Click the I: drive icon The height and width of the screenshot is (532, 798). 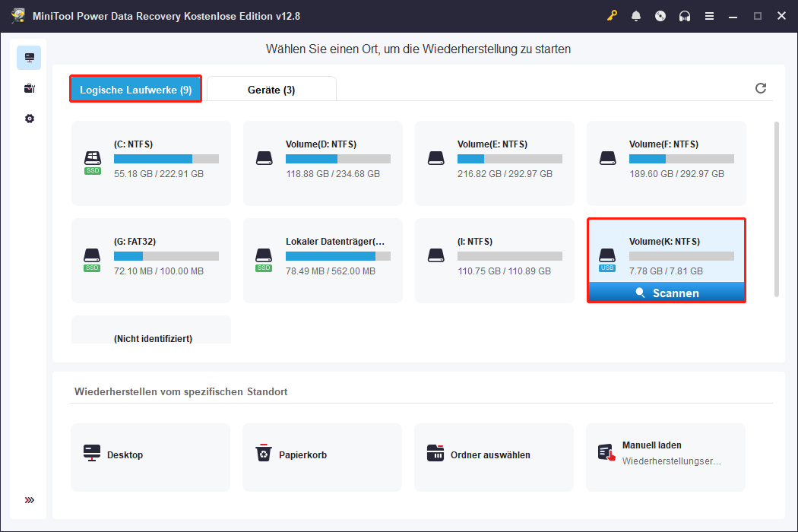[436, 255]
